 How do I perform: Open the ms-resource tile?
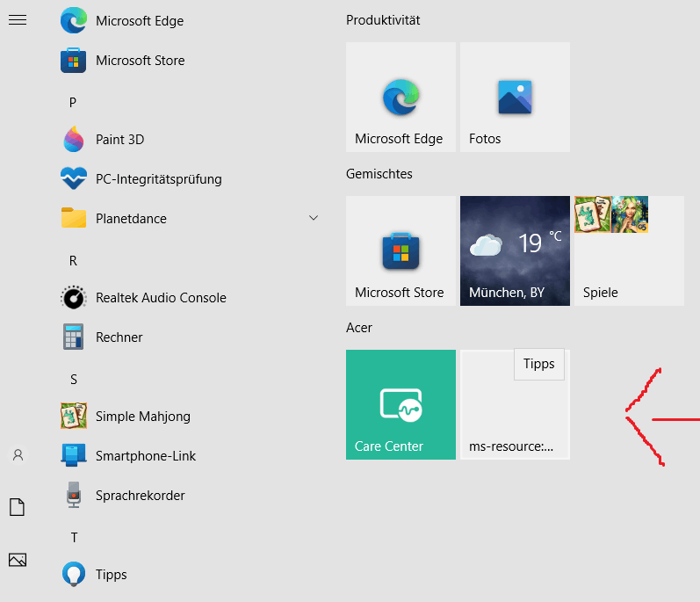point(516,404)
